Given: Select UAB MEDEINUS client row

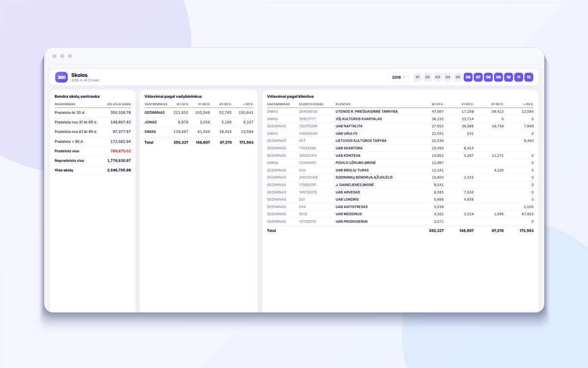Looking at the screenshot, I should (400, 214).
